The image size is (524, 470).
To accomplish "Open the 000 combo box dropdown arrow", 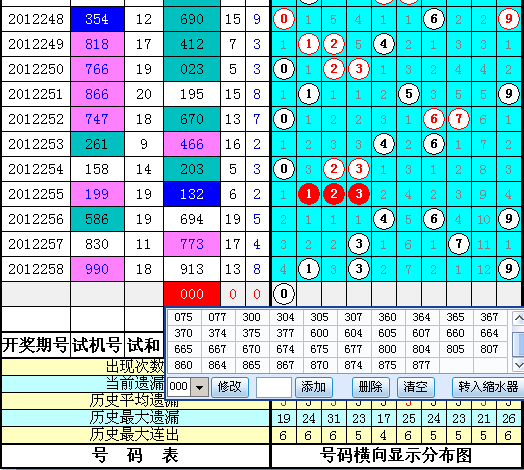I will point(200,387).
